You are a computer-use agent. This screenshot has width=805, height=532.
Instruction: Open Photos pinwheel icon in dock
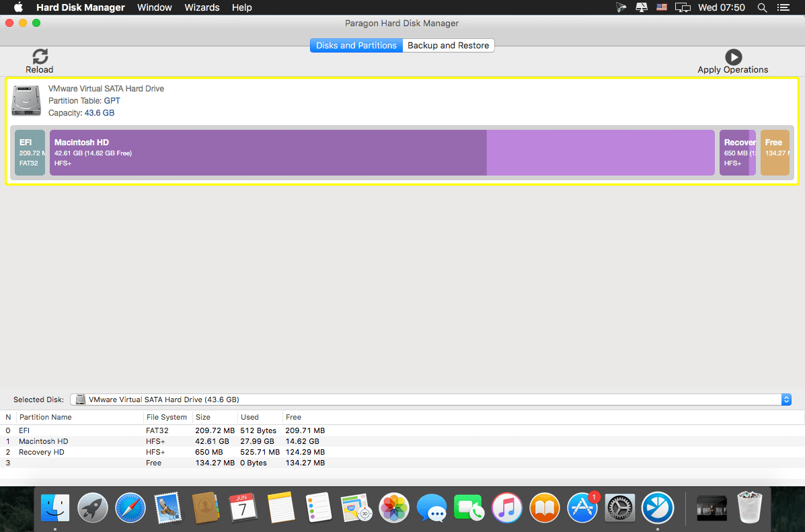394,508
